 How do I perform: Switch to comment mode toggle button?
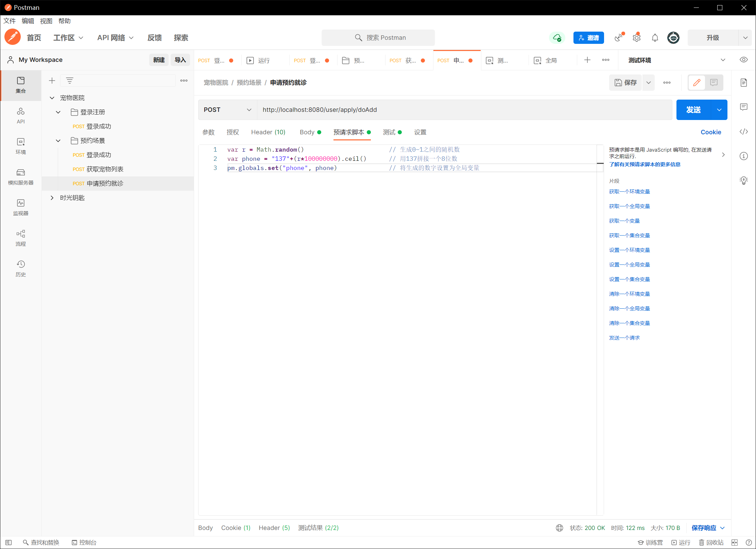pyautogui.click(x=714, y=83)
